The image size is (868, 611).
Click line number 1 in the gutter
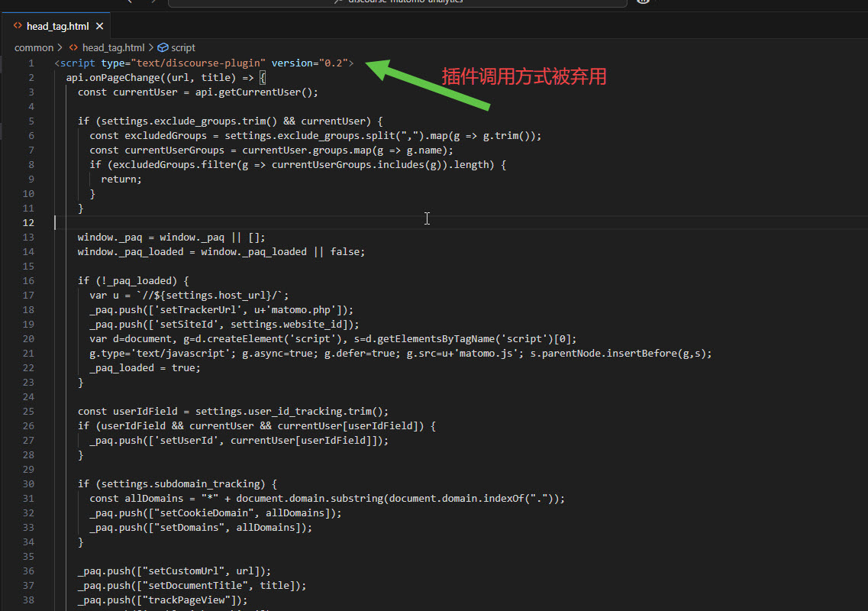[x=31, y=63]
